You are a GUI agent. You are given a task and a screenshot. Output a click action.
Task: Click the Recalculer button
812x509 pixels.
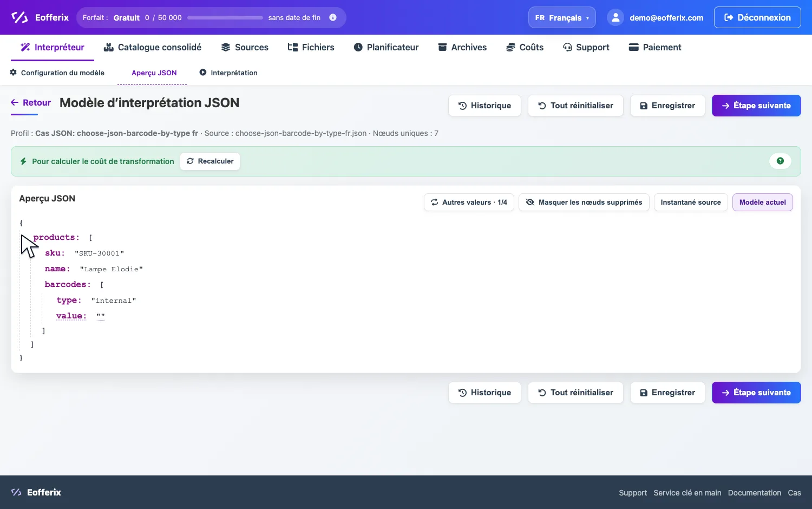pyautogui.click(x=210, y=161)
